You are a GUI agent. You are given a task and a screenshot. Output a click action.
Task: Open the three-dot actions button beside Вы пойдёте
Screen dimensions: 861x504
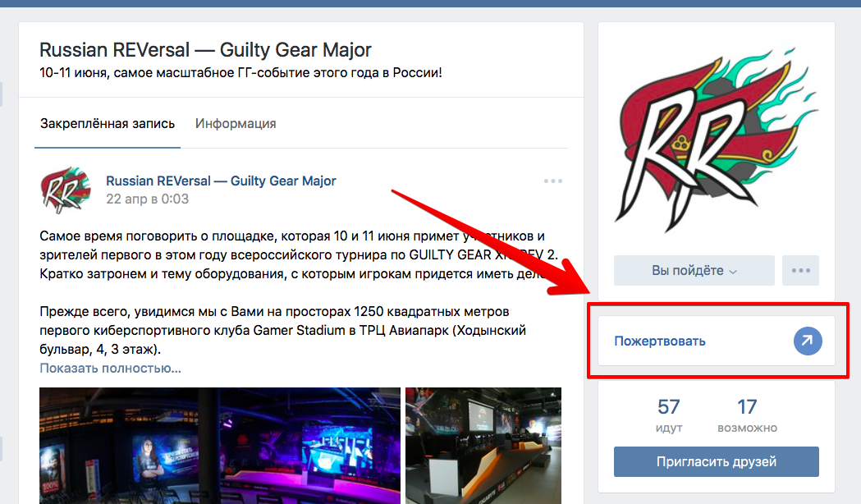pos(800,270)
